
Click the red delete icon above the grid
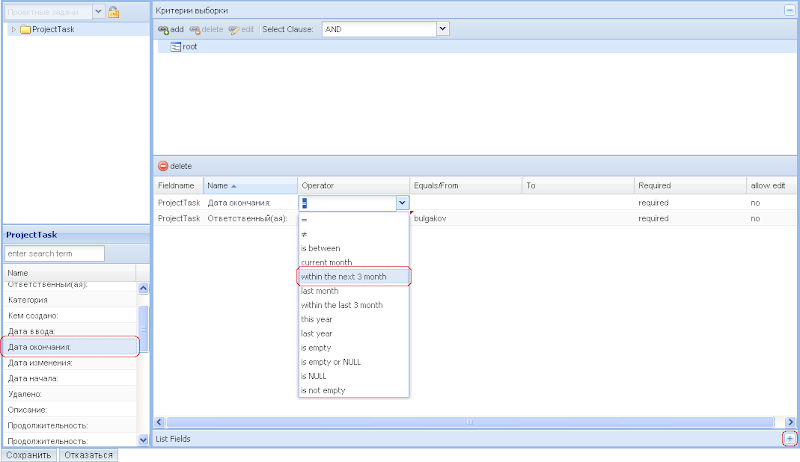163,166
